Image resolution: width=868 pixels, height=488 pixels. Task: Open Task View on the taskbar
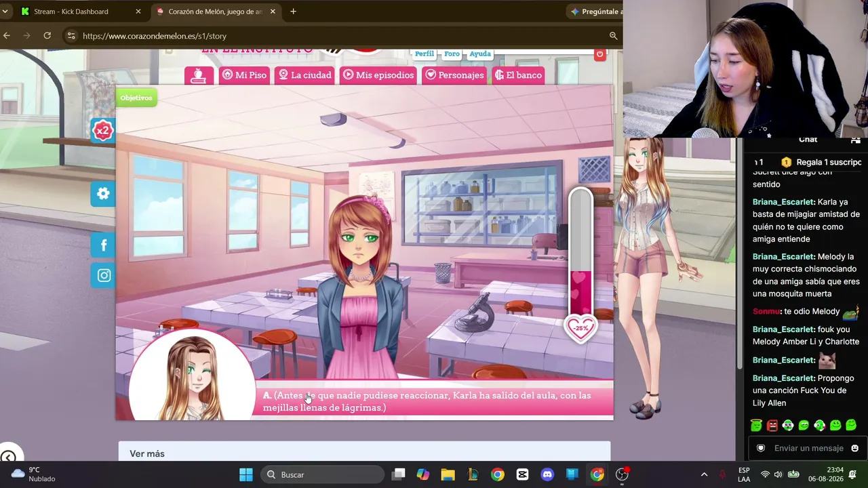(398, 474)
